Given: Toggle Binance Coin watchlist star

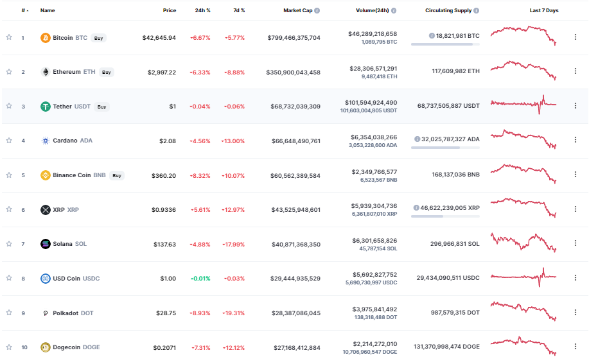Looking at the screenshot, I should (x=9, y=175).
